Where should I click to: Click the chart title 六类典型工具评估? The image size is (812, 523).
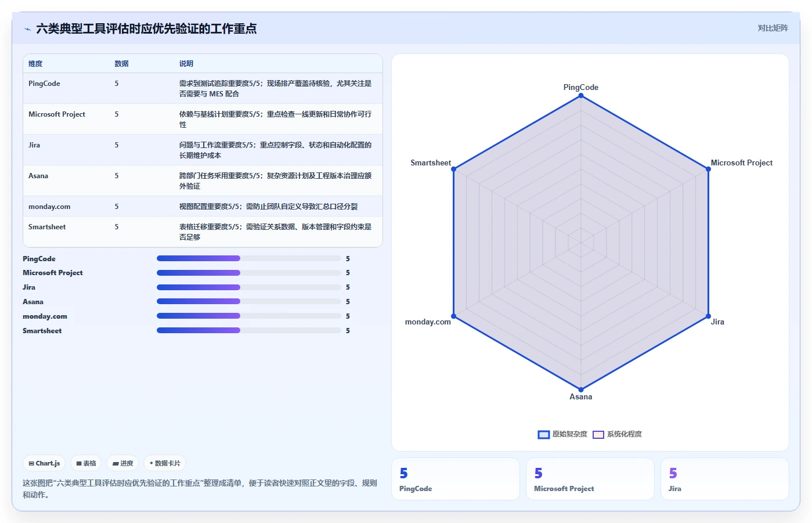pyautogui.click(x=146, y=28)
